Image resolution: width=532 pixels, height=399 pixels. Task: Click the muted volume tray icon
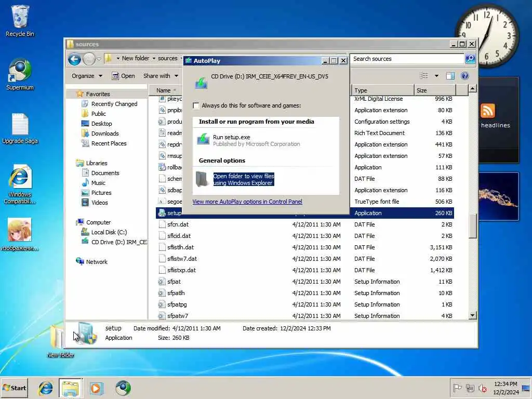pyautogui.click(x=482, y=388)
